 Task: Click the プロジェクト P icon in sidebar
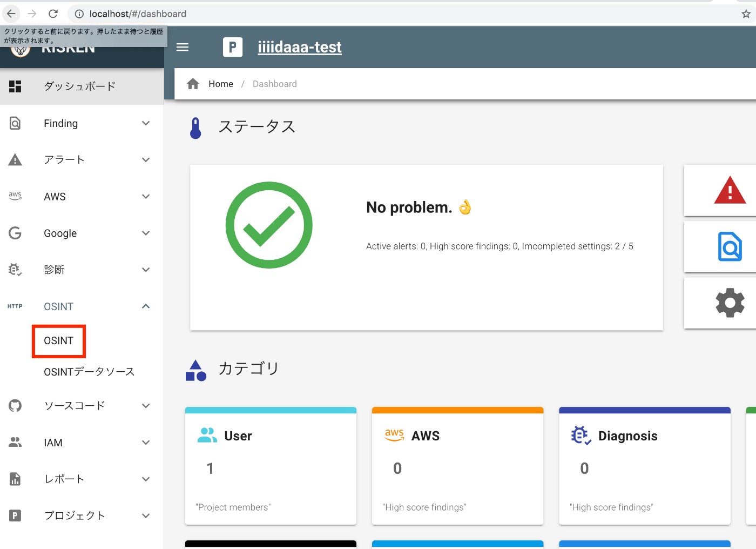point(15,515)
